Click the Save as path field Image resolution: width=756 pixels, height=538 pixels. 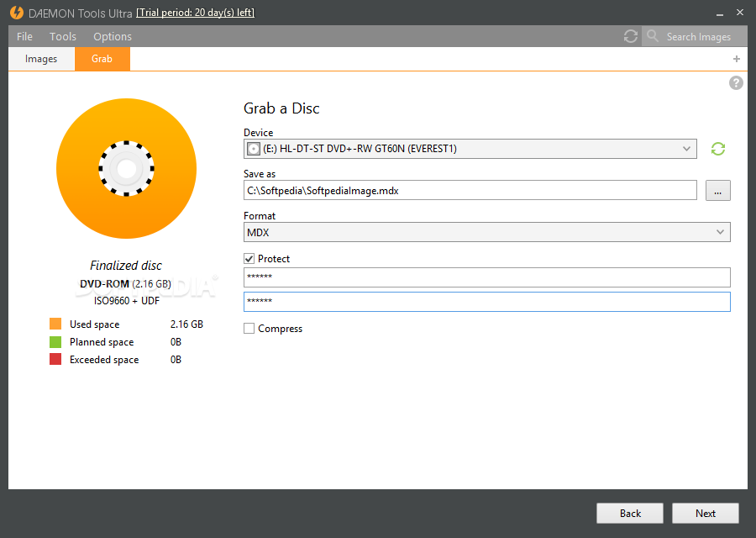pyautogui.click(x=470, y=191)
